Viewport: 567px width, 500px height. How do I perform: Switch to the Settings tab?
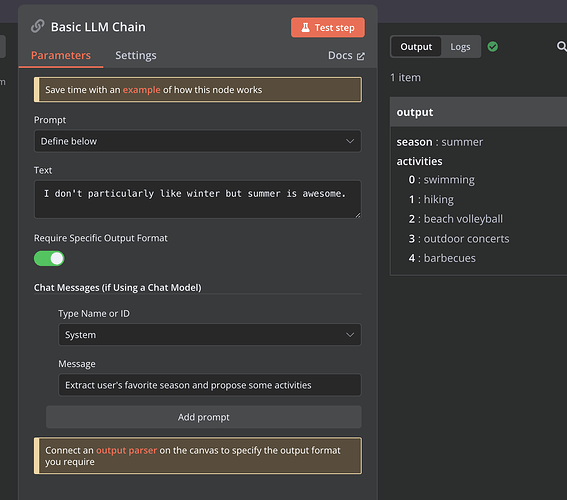[x=136, y=55]
